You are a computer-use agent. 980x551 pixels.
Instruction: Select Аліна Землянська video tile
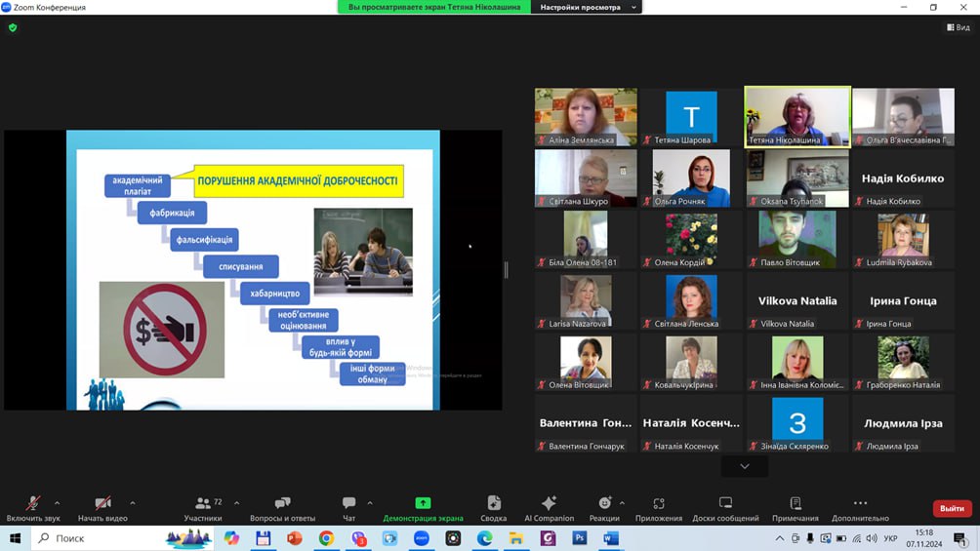(586, 117)
